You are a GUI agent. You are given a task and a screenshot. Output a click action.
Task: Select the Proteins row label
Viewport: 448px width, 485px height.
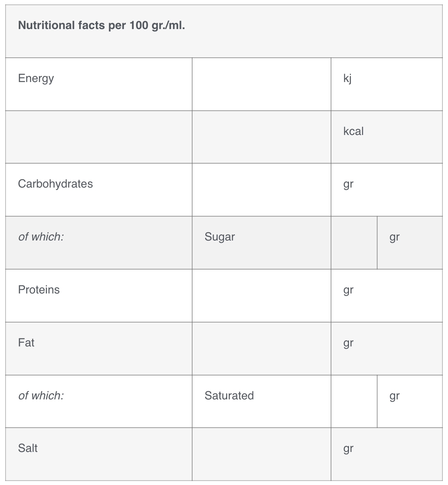(39, 289)
